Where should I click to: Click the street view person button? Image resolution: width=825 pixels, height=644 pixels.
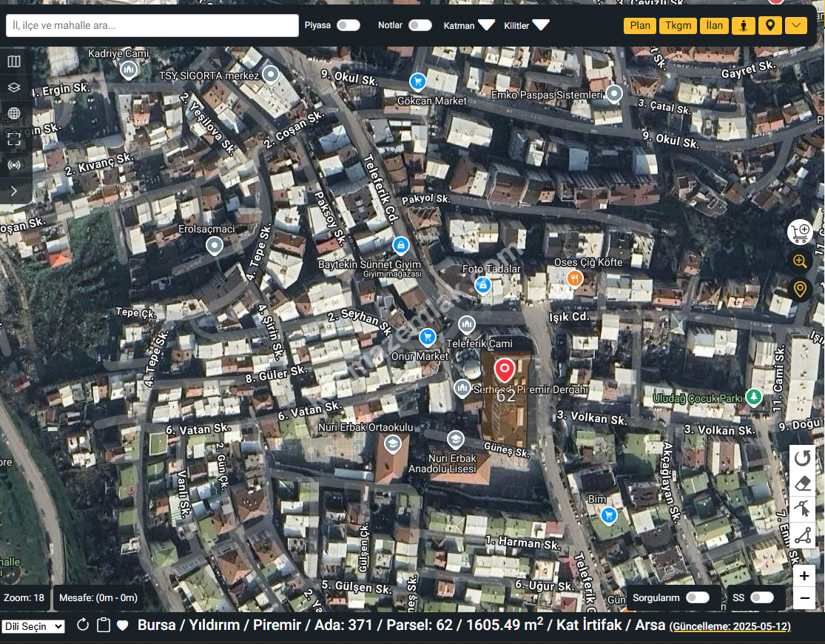point(743,26)
